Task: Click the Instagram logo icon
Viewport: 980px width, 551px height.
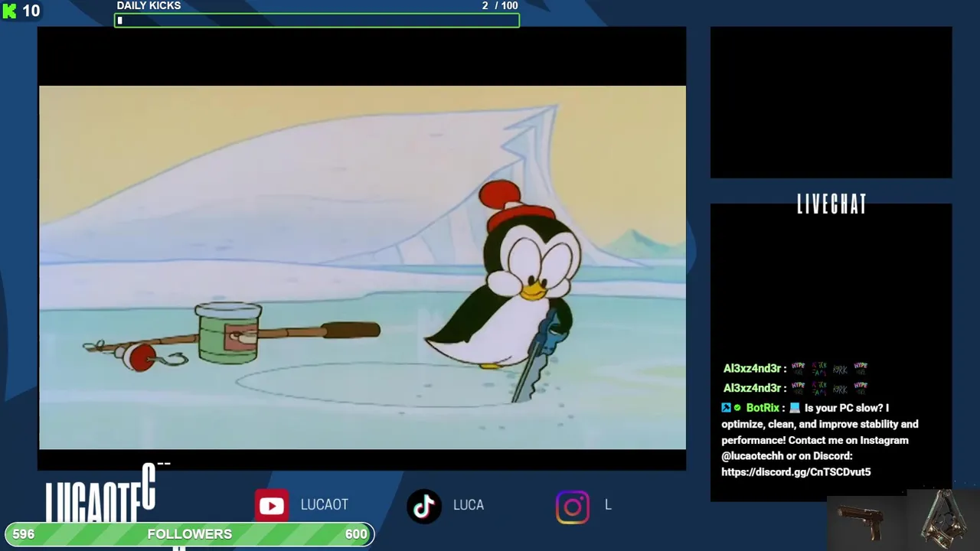Action: click(x=573, y=507)
